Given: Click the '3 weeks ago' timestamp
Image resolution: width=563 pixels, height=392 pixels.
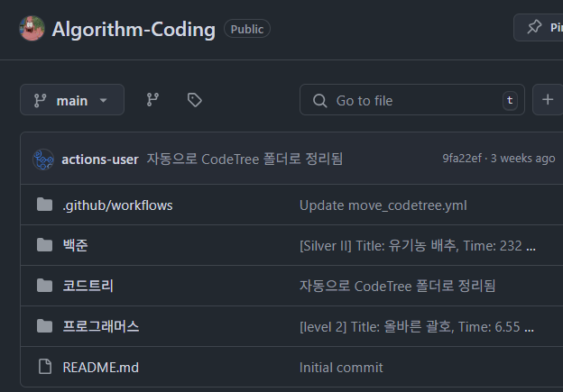Looking at the screenshot, I should pyautogui.click(x=522, y=159).
